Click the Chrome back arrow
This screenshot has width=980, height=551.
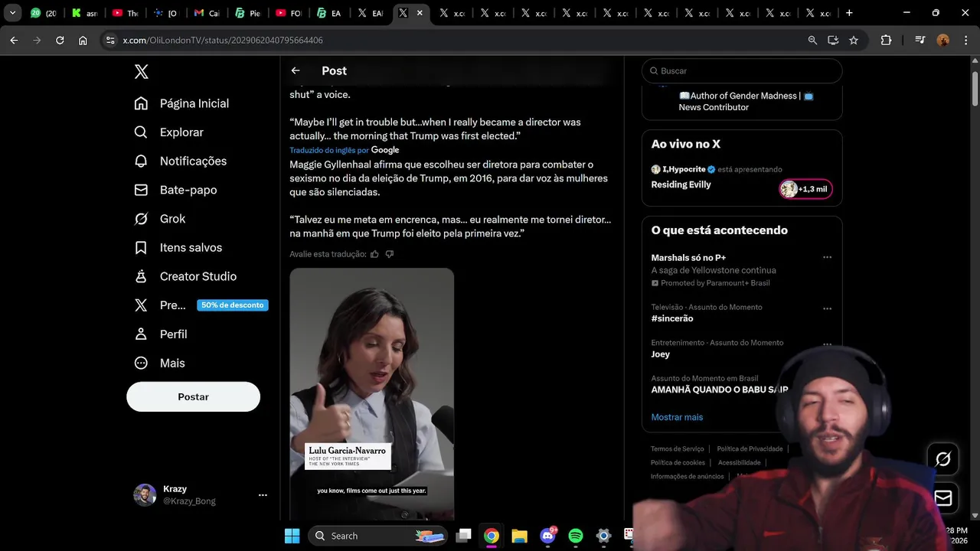(14, 41)
